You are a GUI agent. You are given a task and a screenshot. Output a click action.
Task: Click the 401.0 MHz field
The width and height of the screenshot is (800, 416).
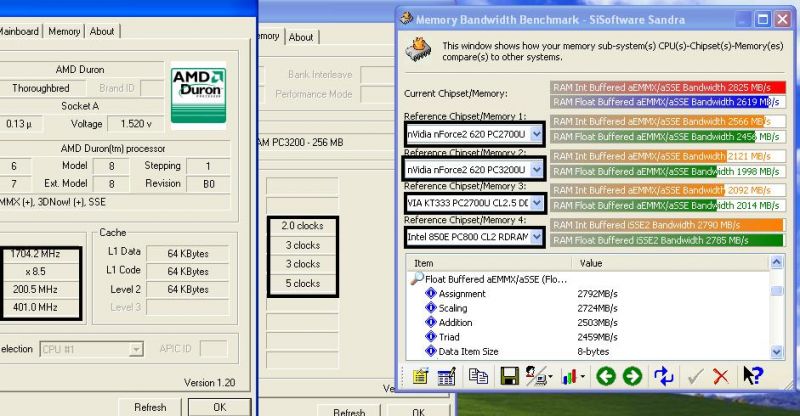pyautogui.click(x=40, y=307)
